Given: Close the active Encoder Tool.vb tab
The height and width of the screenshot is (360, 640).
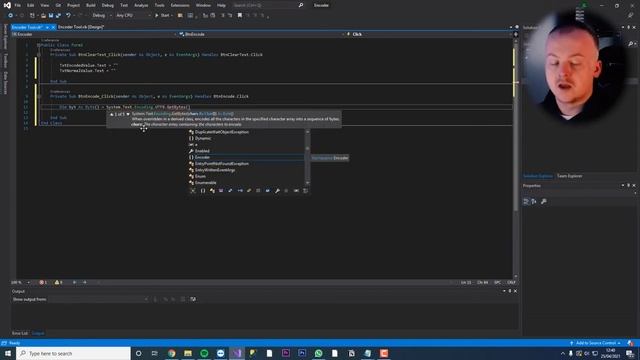Looking at the screenshot, I should [x=53, y=27].
